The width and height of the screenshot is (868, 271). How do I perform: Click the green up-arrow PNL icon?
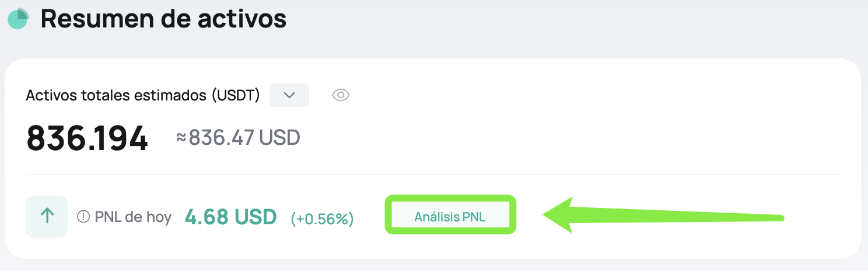point(47,217)
